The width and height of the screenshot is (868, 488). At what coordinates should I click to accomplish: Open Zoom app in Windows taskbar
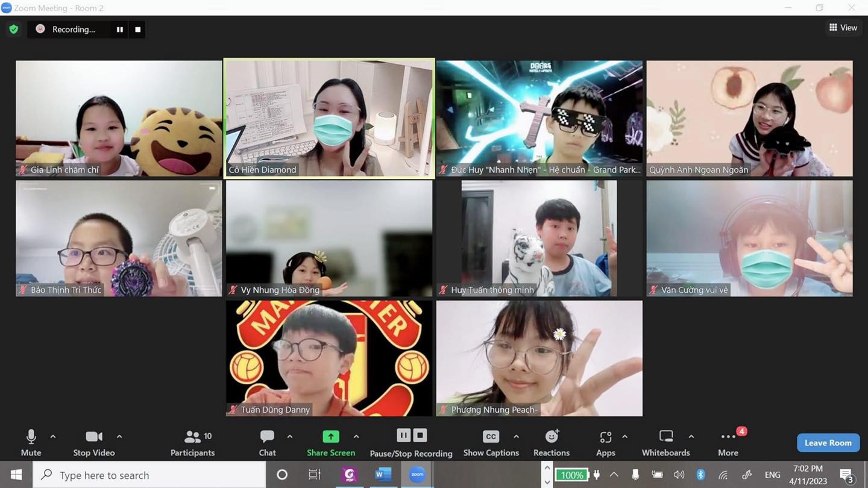(417, 475)
